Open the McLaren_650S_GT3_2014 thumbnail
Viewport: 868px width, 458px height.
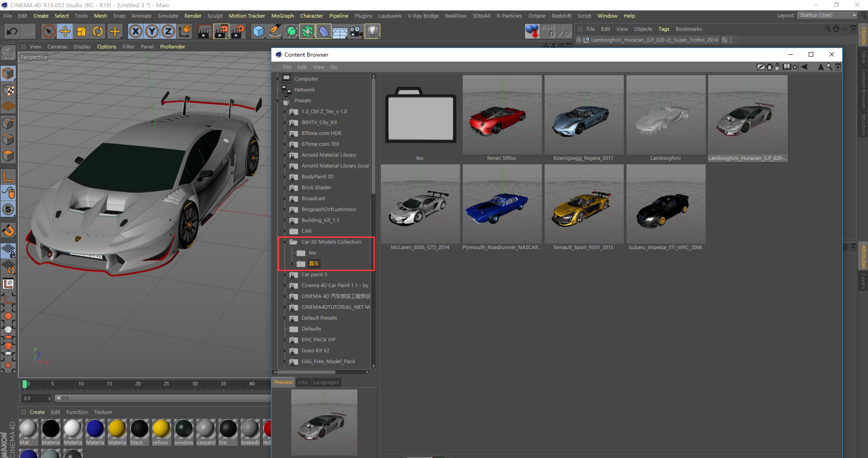click(420, 204)
